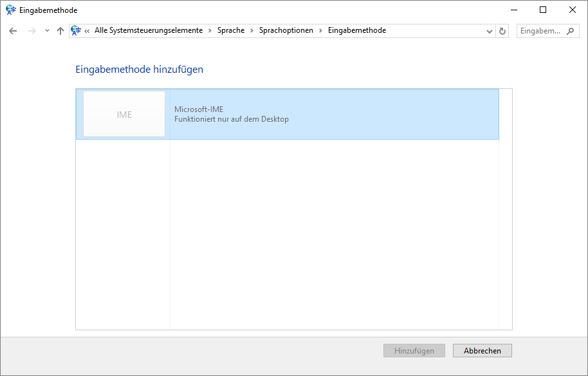Click the Forward navigation arrow
588x376 pixels.
tap(32, 31)
